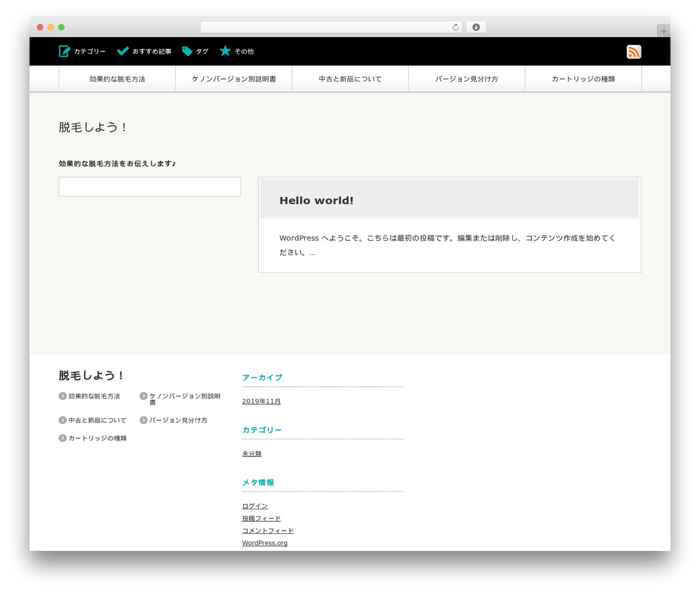Open the コメントフィード link

(268, 531)
